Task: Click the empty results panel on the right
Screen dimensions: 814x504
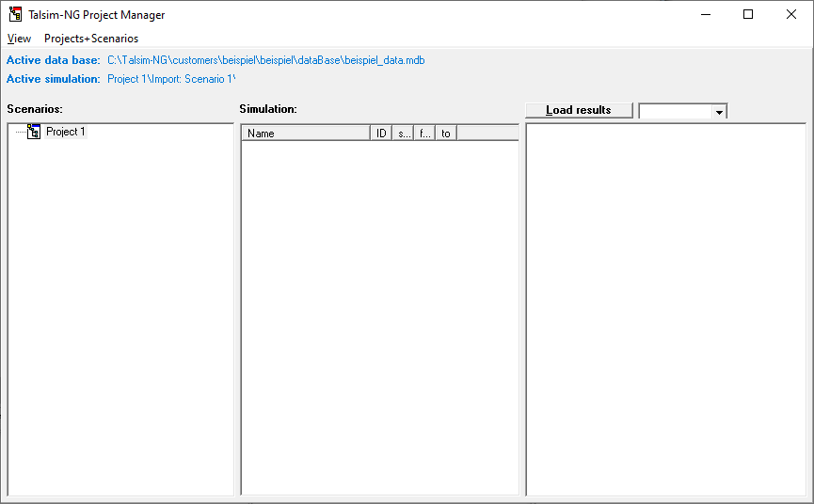Action: [x=665, y=310]
